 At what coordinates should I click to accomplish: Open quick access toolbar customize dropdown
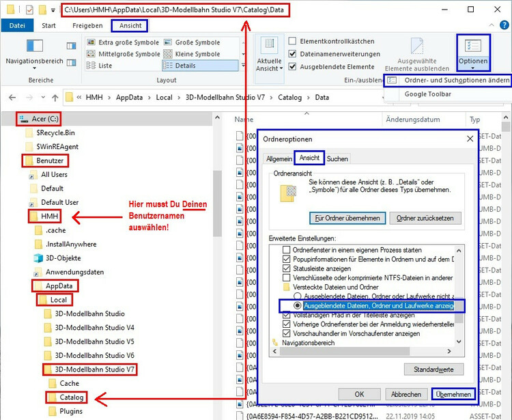[53, 10]
